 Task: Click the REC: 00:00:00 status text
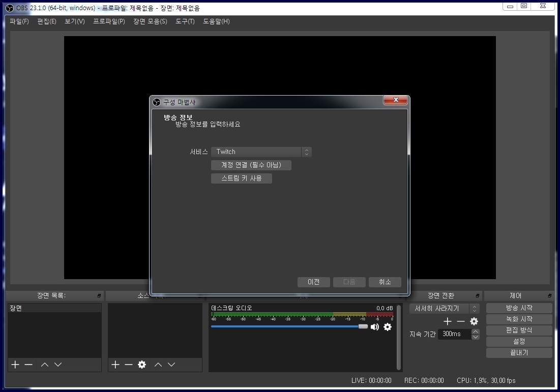[x=424, y=381]
